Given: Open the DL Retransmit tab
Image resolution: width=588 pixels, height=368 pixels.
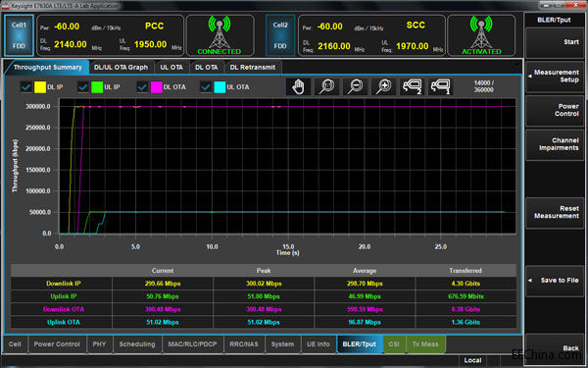Looking at the screenshot, I should [253, 67].
